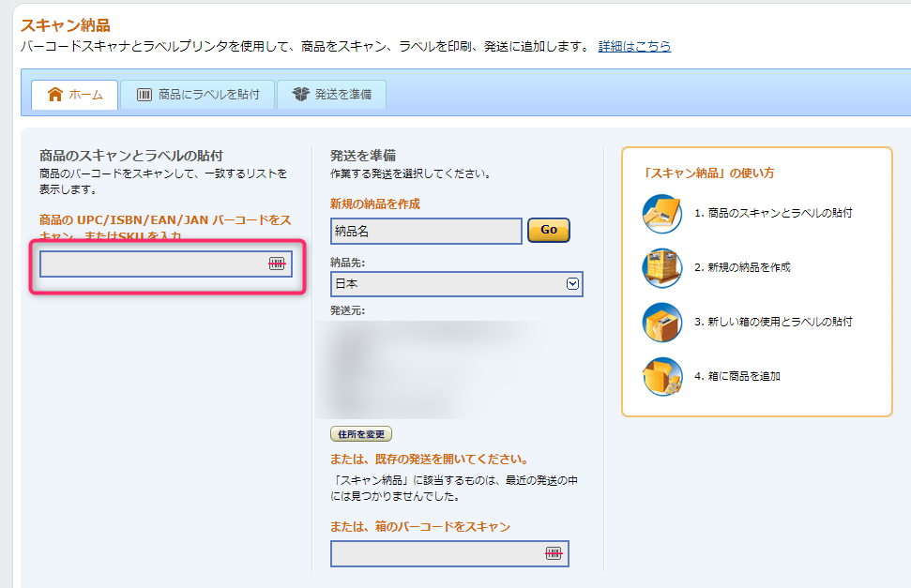Viewport: 911px width, 588px height.
Task: Click the barcode icon on the 商品にラベルを貼付 tab
Action: tap(144, 95)
